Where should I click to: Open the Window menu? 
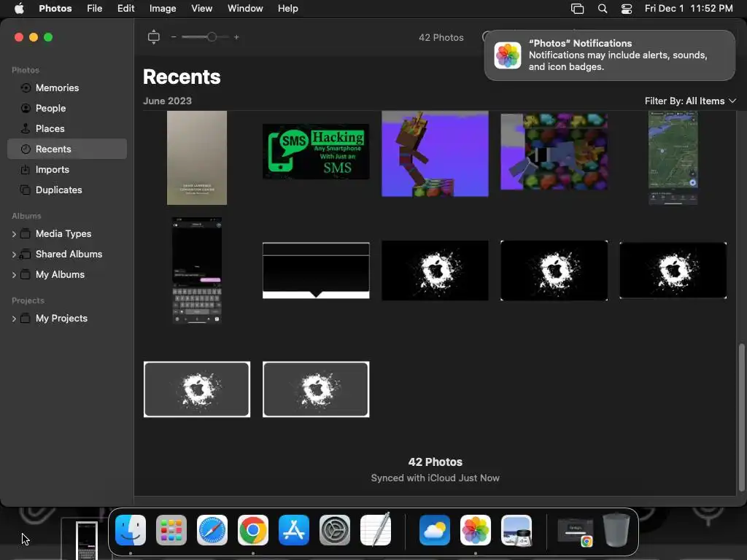pos(245,9)
